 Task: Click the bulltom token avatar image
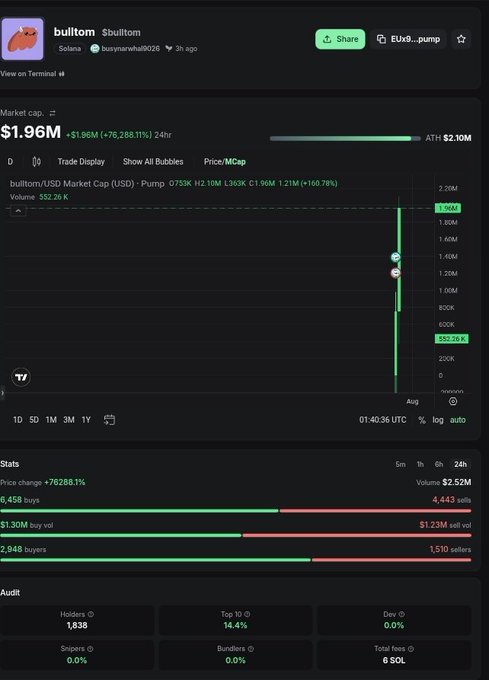point(23,39)
